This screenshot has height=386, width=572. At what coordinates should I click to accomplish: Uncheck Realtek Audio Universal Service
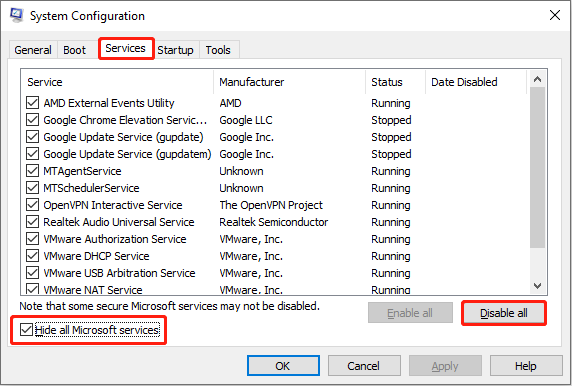click(32, 222)
